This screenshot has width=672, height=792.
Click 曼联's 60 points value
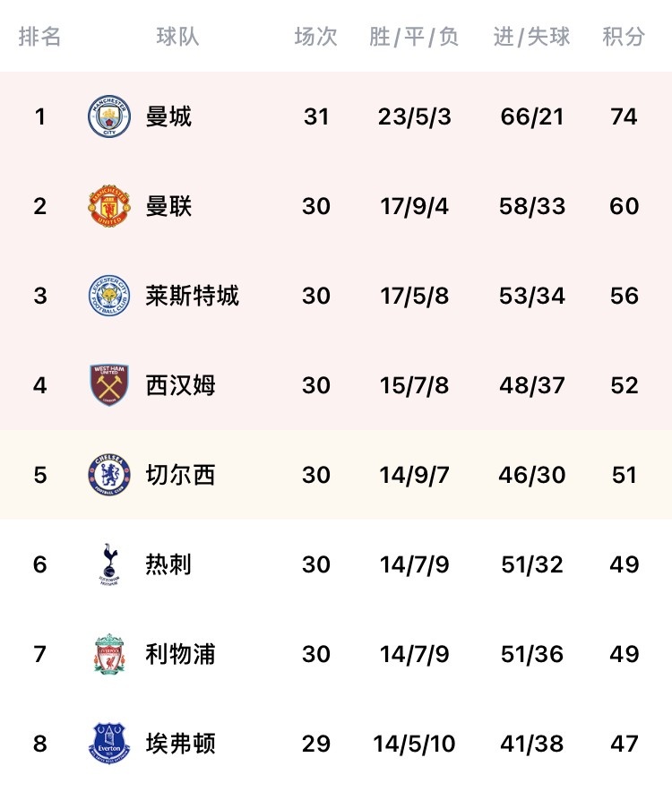pos(624,206)
